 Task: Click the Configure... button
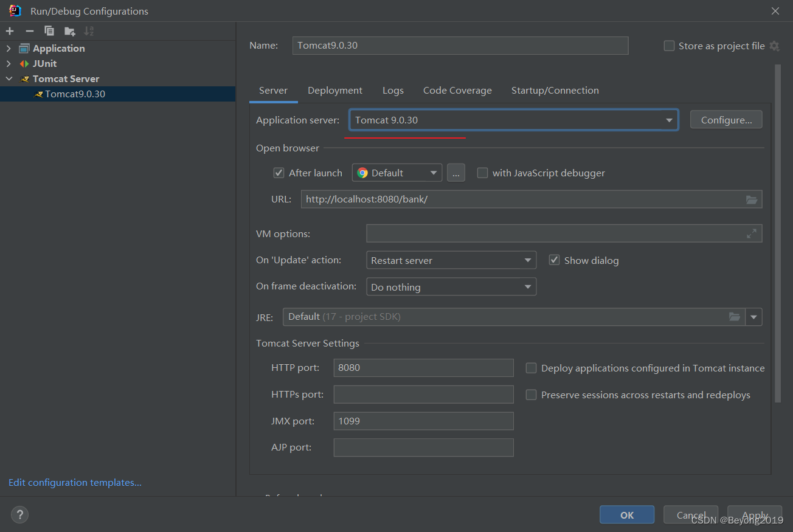point(726,120)
